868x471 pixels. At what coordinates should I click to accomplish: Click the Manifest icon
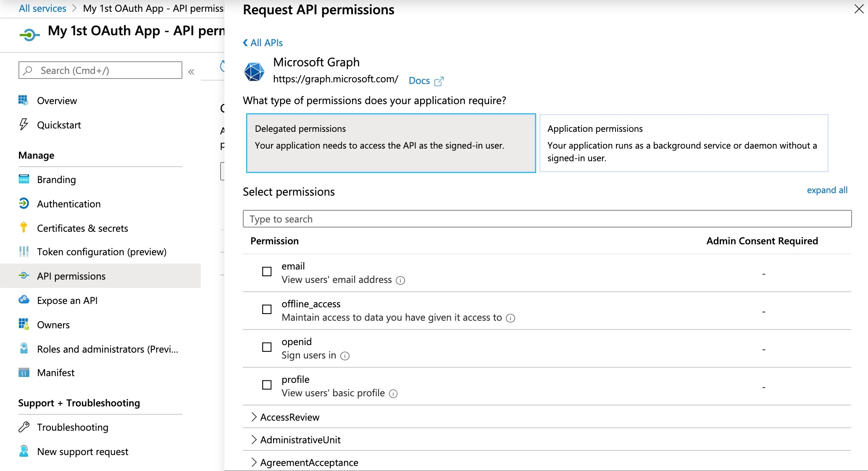click(24, 373)
